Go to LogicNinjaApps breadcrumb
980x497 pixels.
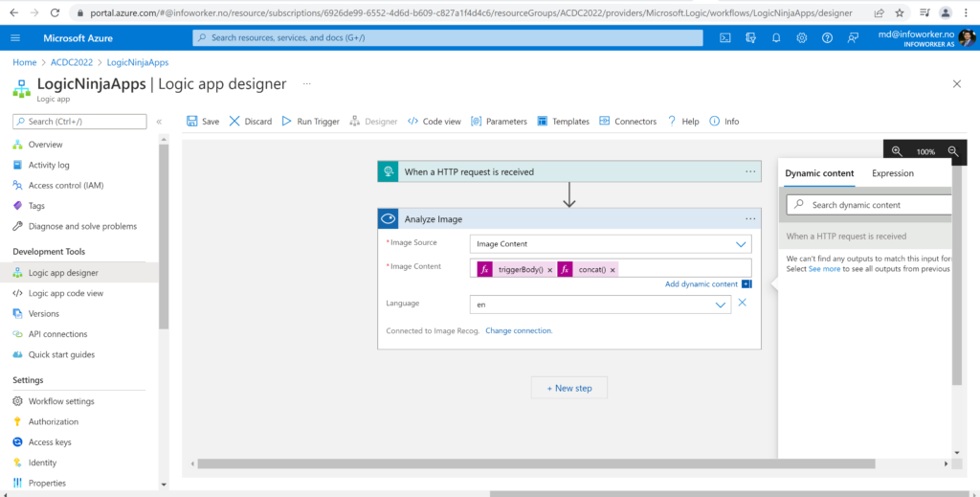point(138,62)
